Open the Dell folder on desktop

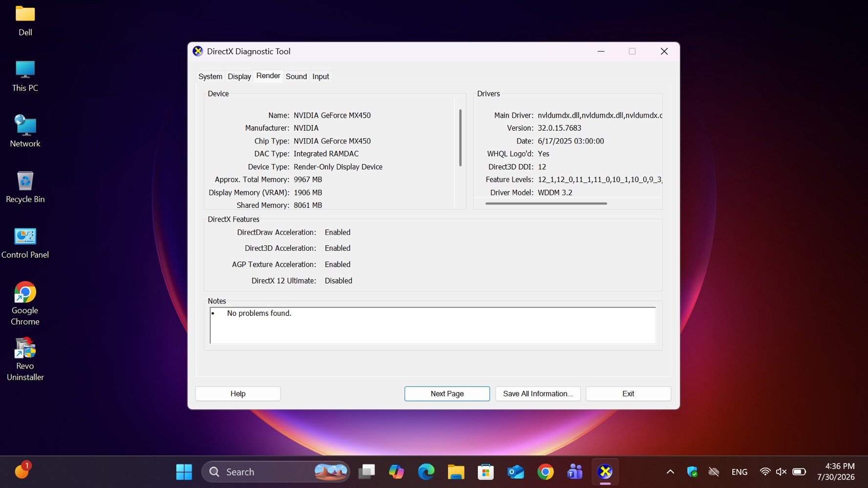point(25,21)
